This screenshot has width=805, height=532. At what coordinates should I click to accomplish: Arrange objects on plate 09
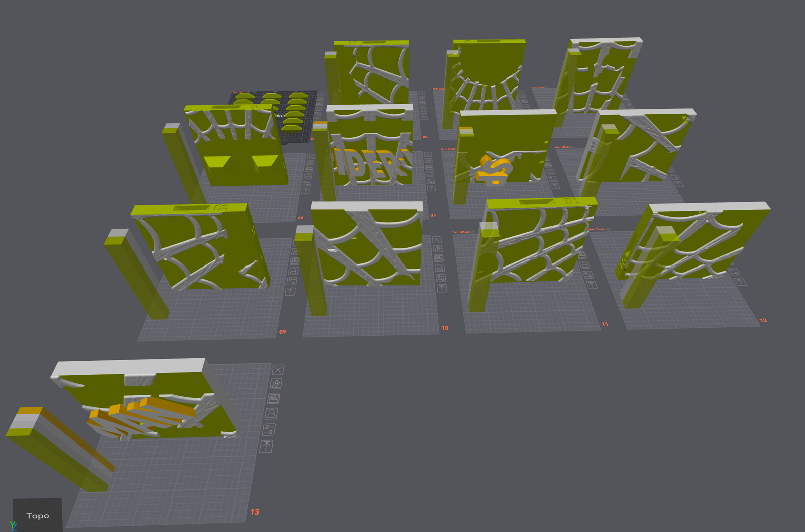point(294,261)
